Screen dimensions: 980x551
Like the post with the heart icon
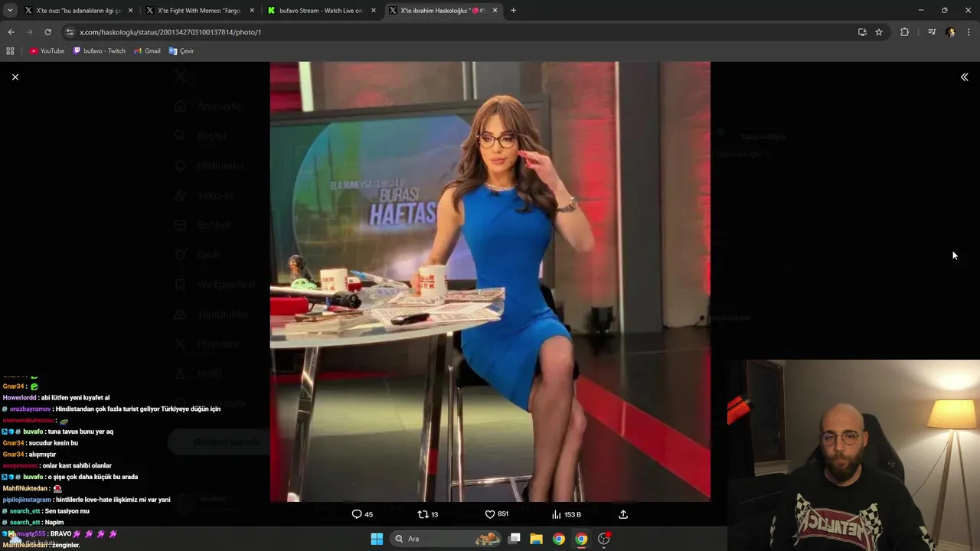(496, 514)
